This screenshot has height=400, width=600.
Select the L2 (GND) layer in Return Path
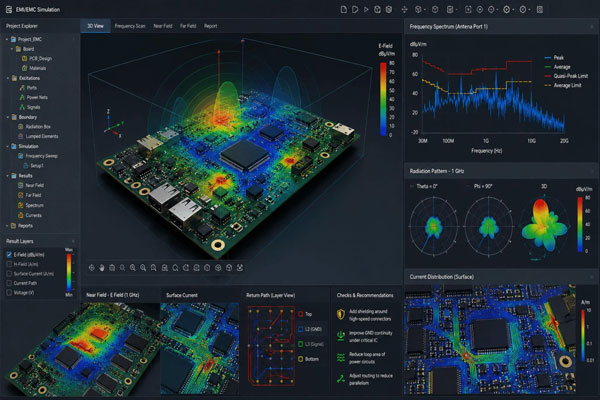(x=310, y=329)
